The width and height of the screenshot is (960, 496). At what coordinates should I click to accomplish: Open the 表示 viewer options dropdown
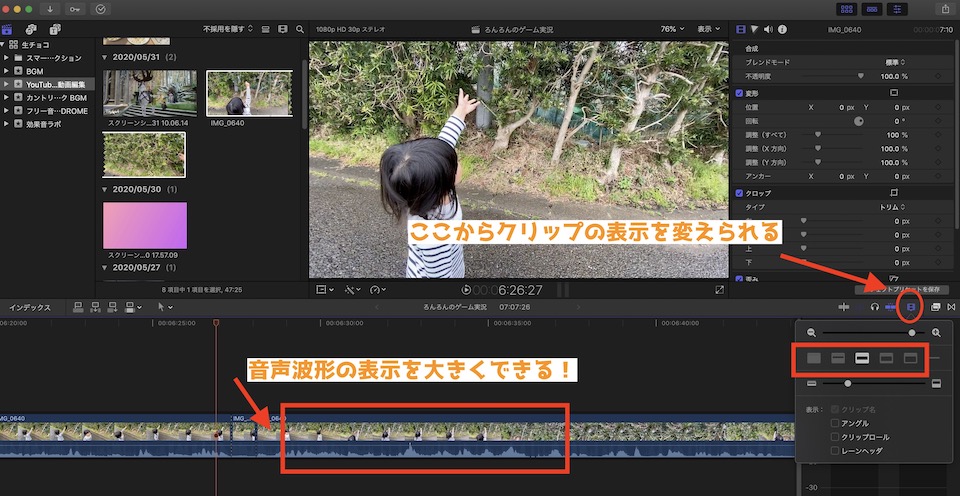tap(709, 29)
